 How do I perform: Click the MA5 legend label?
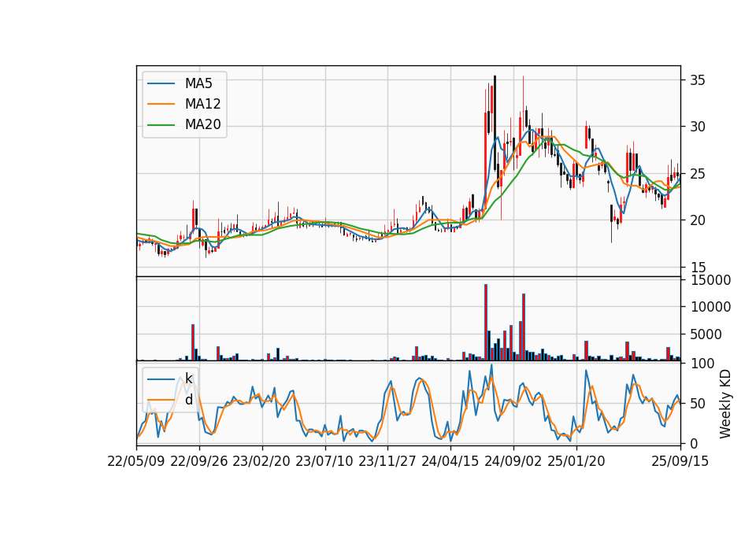198,83
